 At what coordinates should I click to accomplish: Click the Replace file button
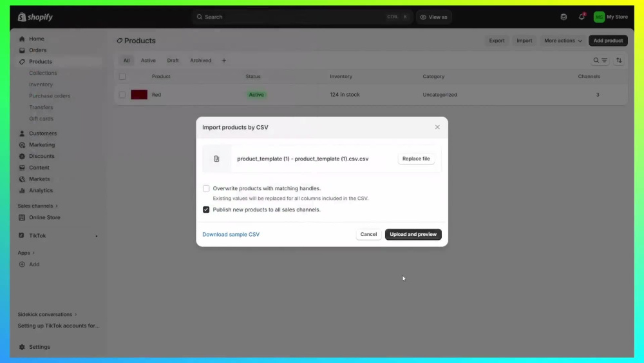[416, 159]
